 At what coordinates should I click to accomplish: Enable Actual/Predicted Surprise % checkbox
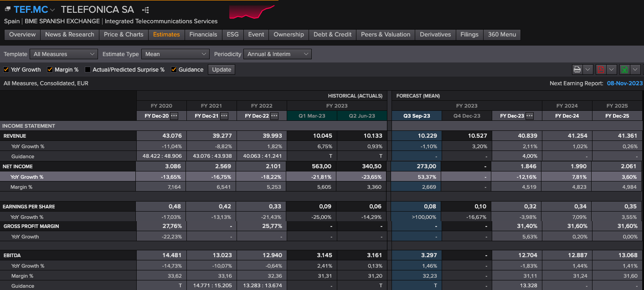pos(88,70)
